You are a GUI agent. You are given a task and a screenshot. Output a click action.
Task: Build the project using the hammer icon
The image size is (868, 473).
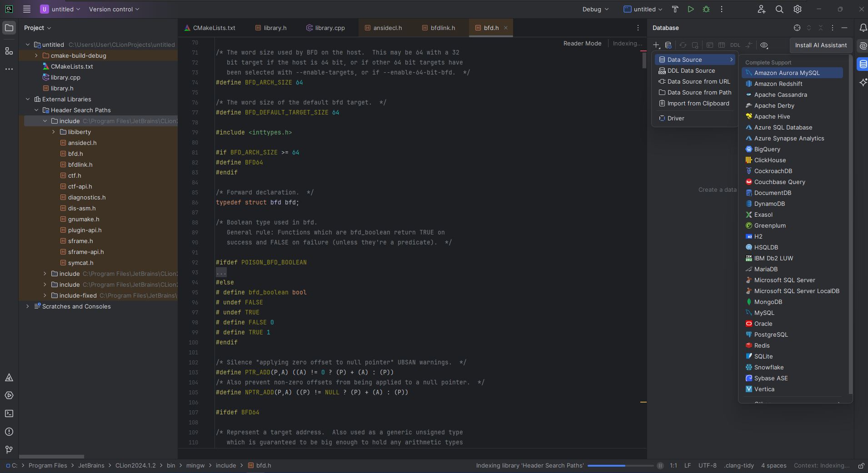click(x=675, y=9)
